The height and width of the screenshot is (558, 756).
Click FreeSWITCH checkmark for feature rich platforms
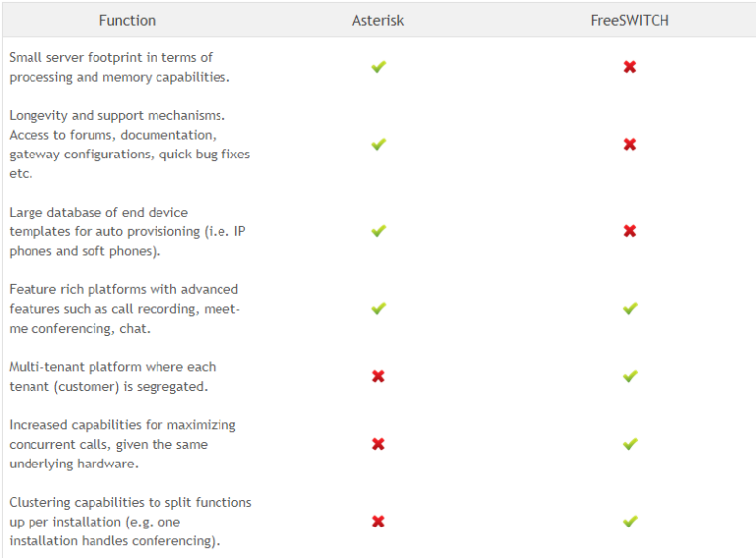(630, 308)
